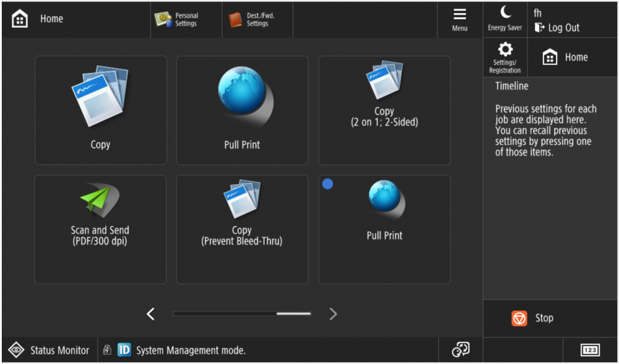Screen dimensions: 619x364
Task: Toggle the numeric keypad display
Action: [590, 349]
